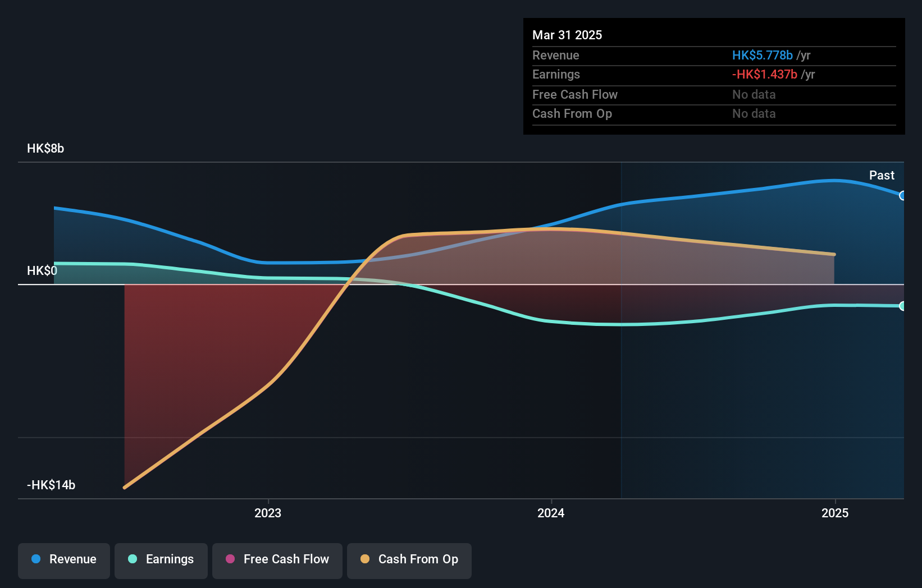Click the 2025 x-axis label

(x=835, y=513)
